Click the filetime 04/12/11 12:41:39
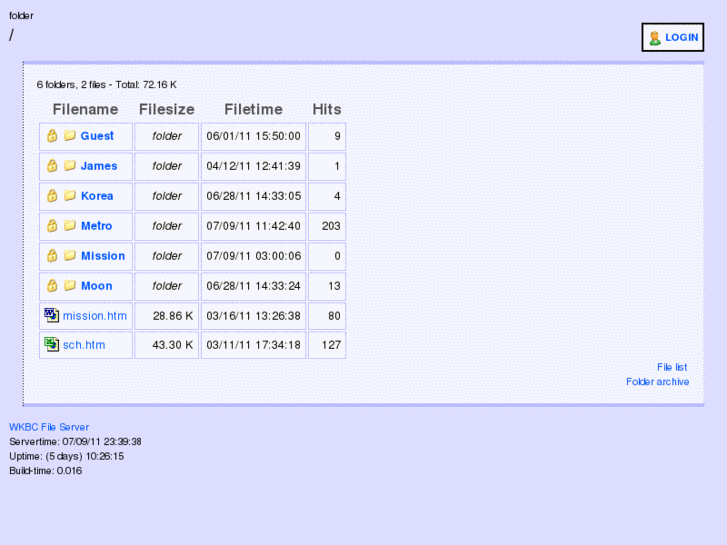Viewport: 727px width, 545px height. pyautogui.click(x=254, y=166)
